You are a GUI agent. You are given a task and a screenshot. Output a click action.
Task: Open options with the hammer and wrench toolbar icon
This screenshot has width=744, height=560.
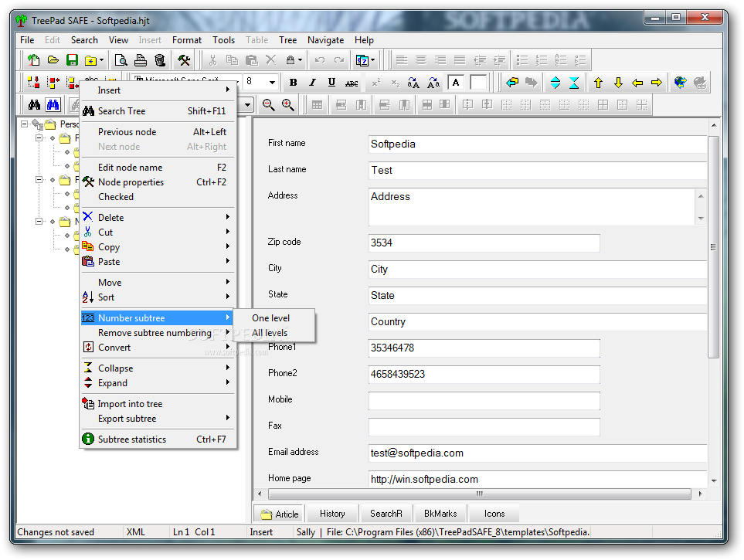(184, 60)
